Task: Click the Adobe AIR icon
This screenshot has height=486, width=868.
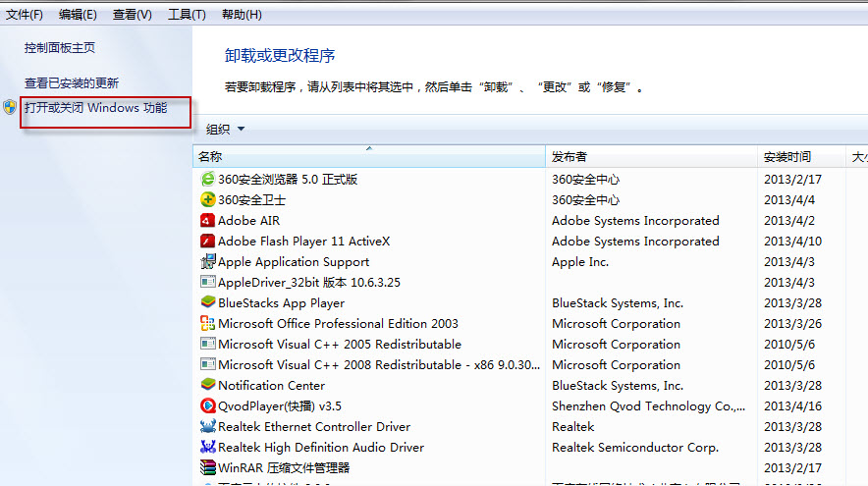Action: [x=207, y=221]
